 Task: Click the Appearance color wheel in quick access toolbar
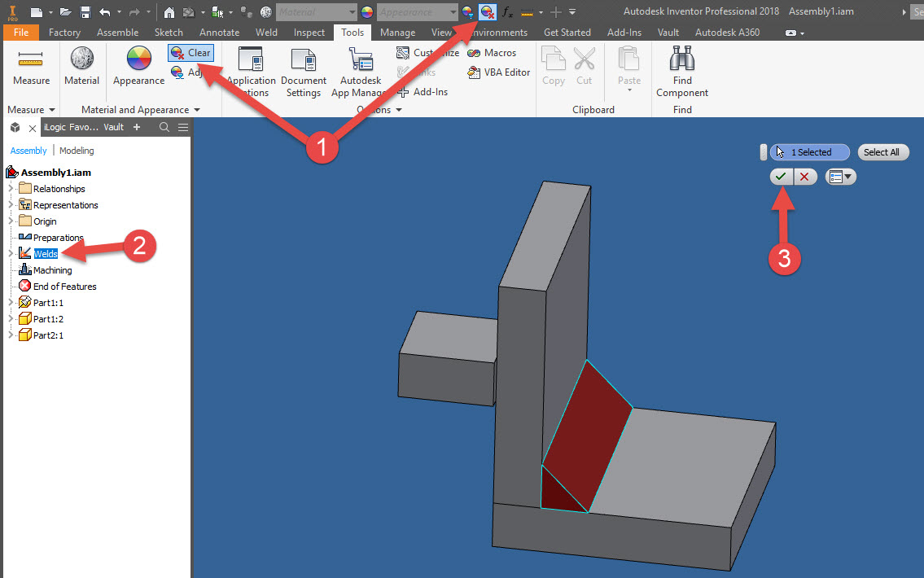tap(367, 11)
